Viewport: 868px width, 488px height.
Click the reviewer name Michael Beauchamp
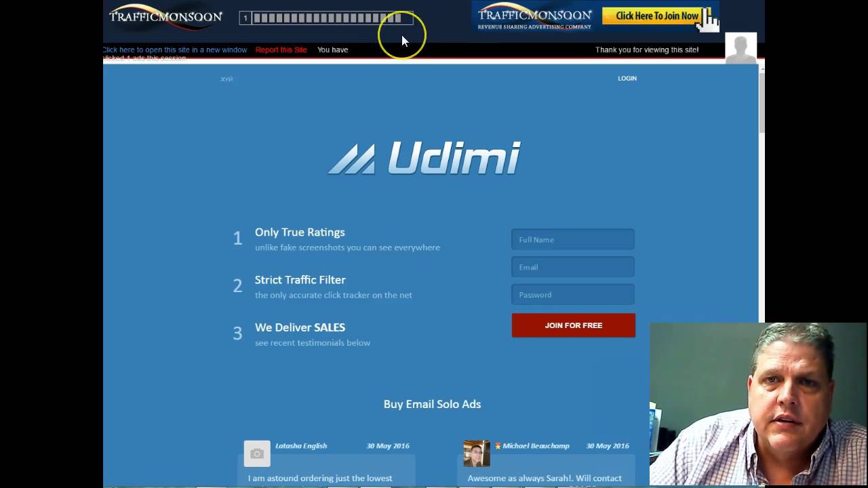click(x=536, y=446)
